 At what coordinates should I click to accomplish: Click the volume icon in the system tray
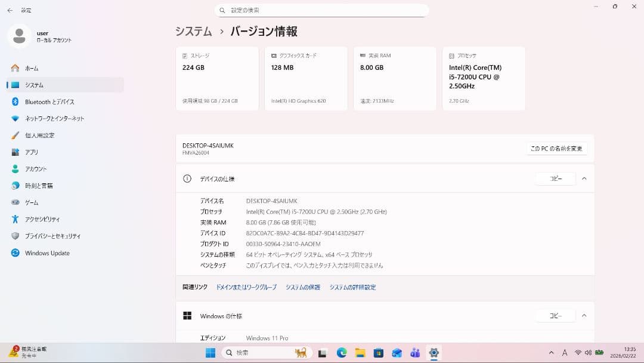point(588,353)
